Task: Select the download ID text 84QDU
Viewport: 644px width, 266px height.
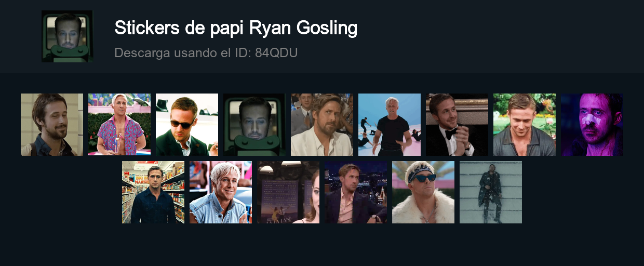Action: [276, 52]
